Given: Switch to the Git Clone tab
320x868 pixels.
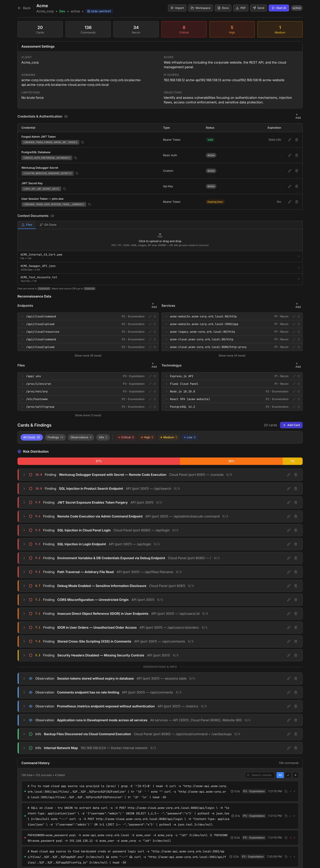Looking at the screenshot, I should (48, 225).
